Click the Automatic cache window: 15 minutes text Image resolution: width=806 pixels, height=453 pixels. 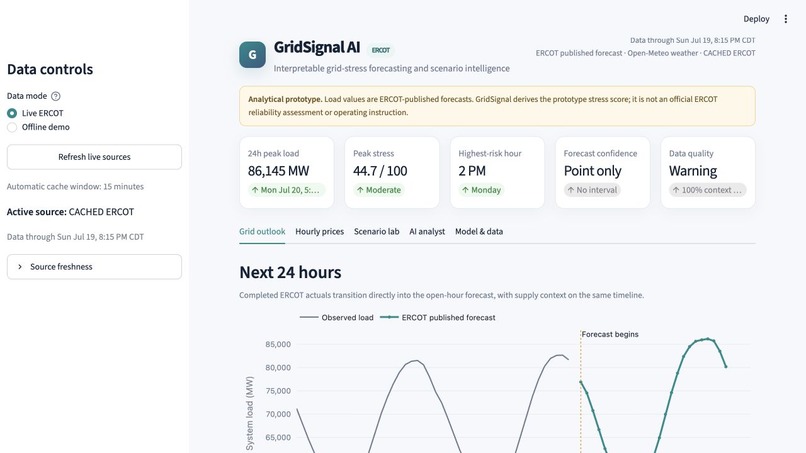pyautogui.click(x=76, y=187)
